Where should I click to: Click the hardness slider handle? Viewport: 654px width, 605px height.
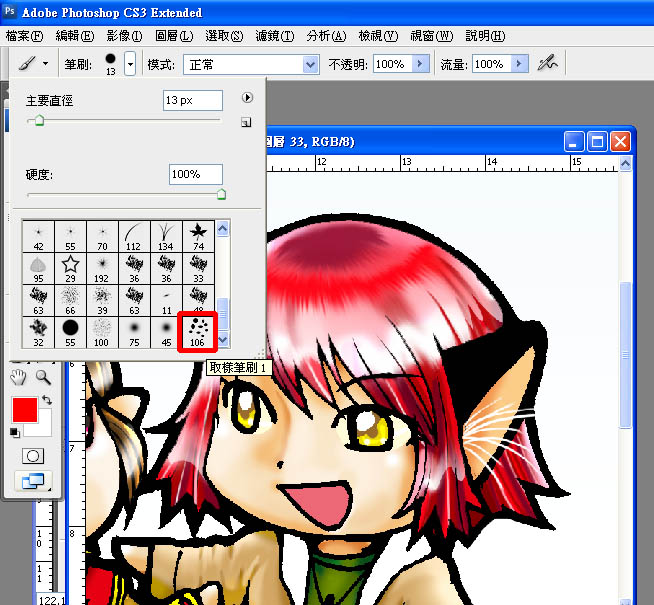tap(221, 194)
